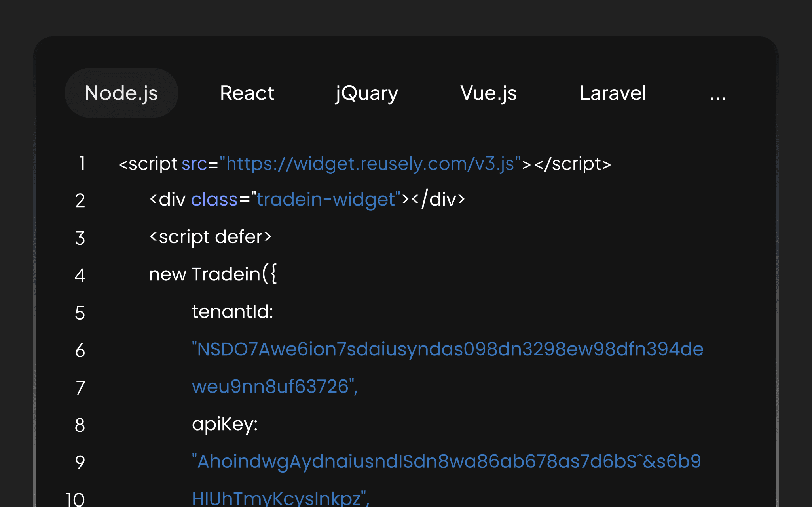Screen dimensions: 812x507
Task: Click the NSDO7Awe6ion tenant ID string
Action: click(x=448, y=349)
